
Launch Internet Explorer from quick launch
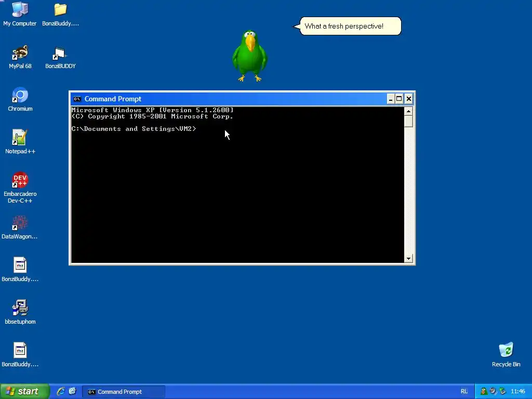point(61,392)
